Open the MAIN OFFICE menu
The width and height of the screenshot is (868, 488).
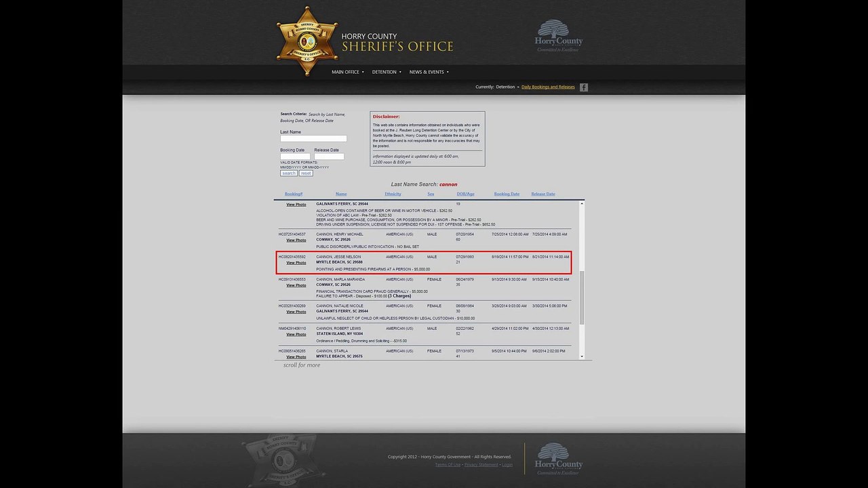(x=348, y=72)
